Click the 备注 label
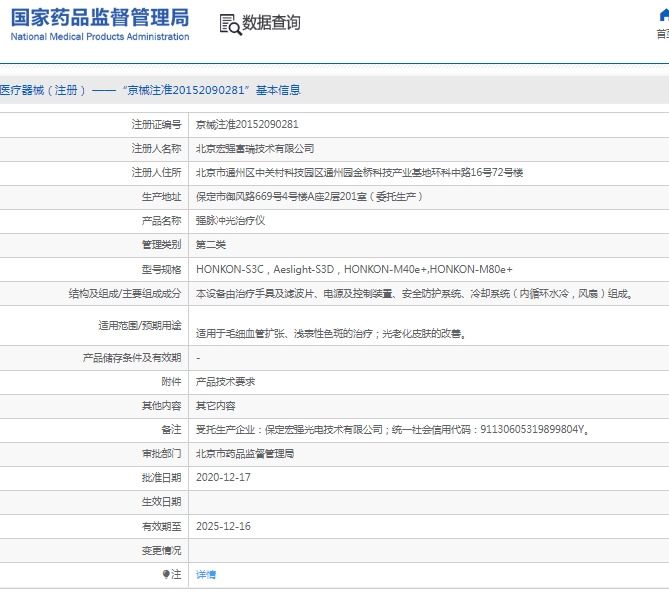This screenshot has width=669, height=595. [x=172, y=430]
